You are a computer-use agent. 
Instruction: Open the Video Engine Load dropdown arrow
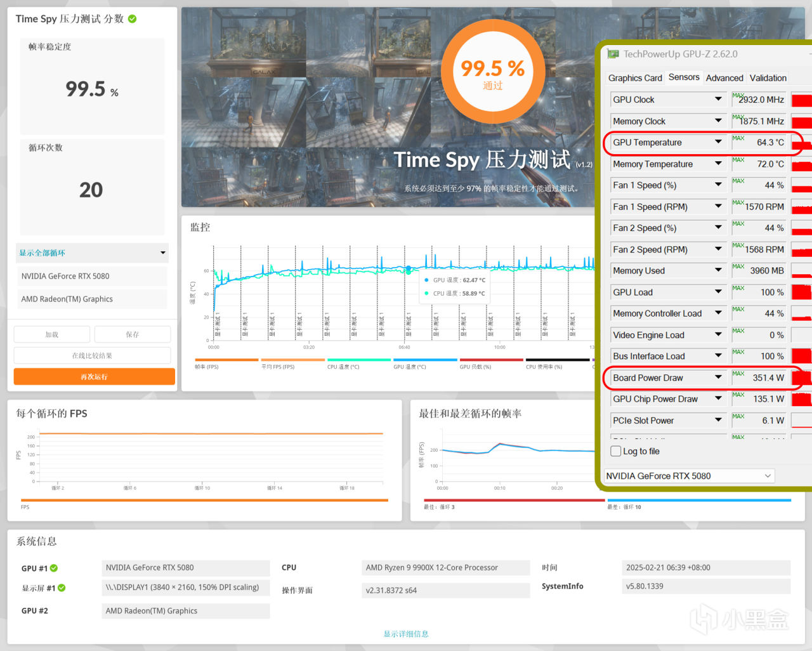(x=718, y=335)
